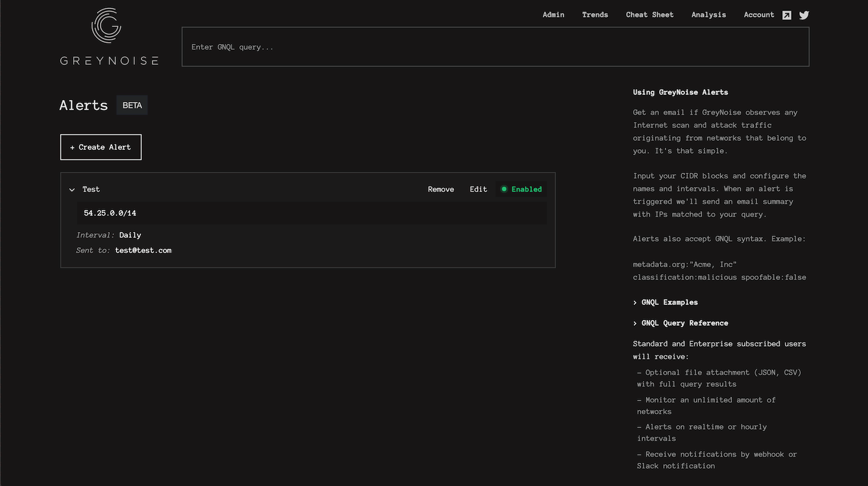This screenshot has width=868, height=486.
Task: Expand the GNQL Examples section
Action: pyautogui.click(x=665, y=302)
